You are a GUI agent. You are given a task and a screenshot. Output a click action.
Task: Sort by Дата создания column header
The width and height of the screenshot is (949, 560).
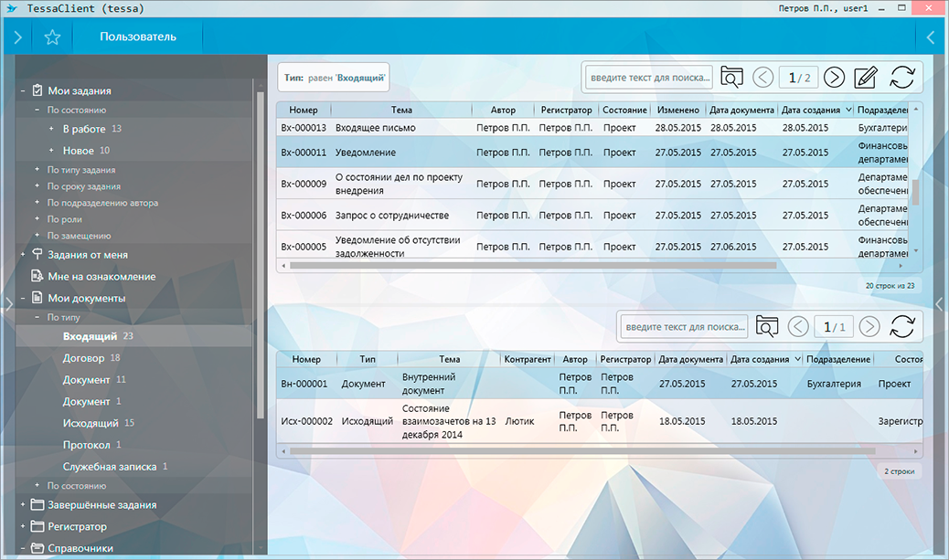tap(811, 110)
